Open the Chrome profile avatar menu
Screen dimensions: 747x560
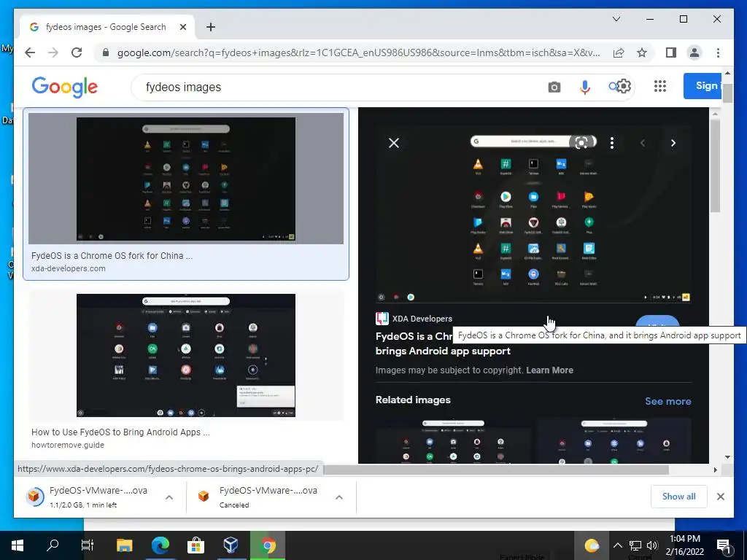(694, 52)
